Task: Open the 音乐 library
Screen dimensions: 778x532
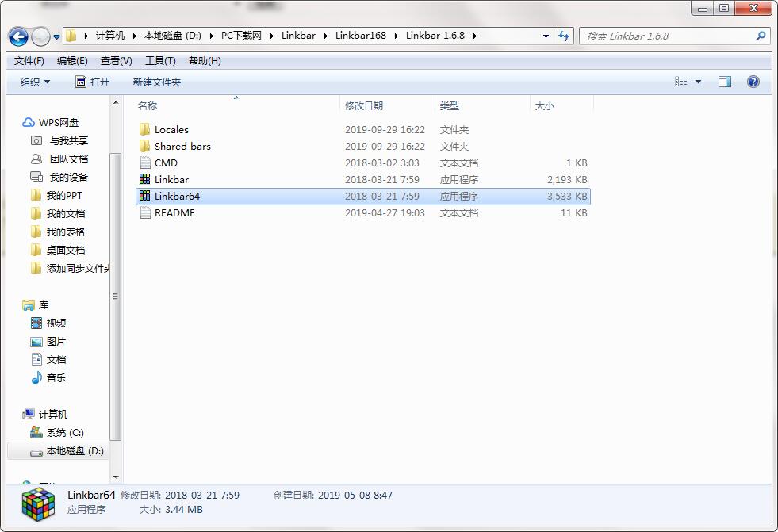Action: (x=48, y=378)
